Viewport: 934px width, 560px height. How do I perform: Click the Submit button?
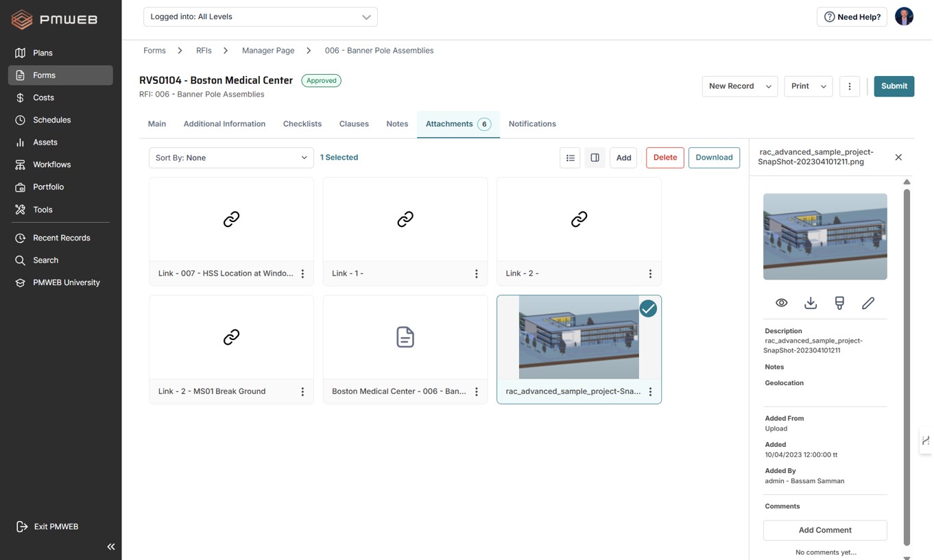click(x=894, y=86)
